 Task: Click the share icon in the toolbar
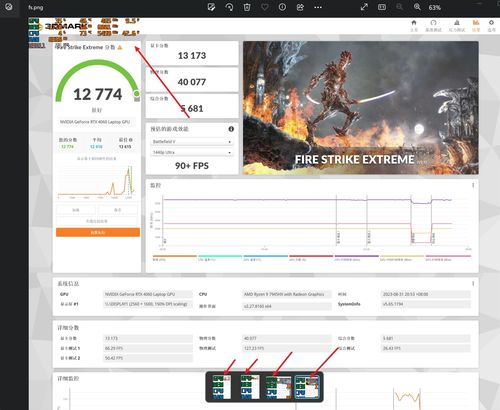pos(300,7)
